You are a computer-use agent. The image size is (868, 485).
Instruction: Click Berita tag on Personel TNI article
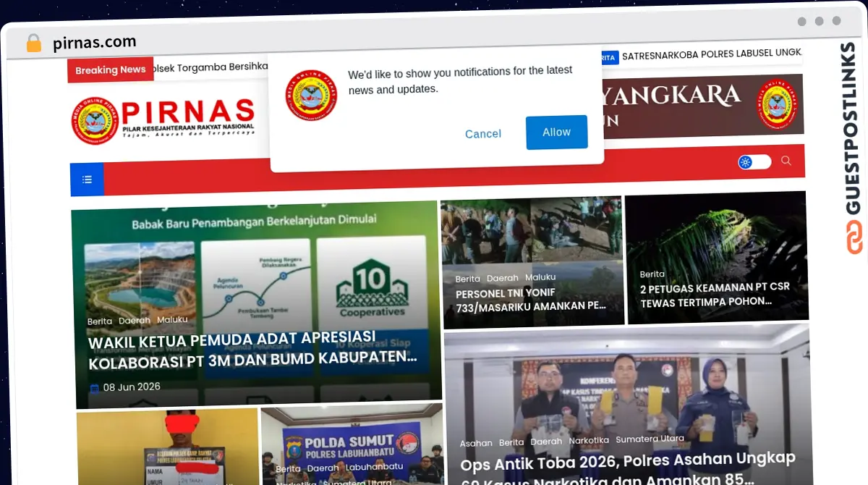[467, 279]
